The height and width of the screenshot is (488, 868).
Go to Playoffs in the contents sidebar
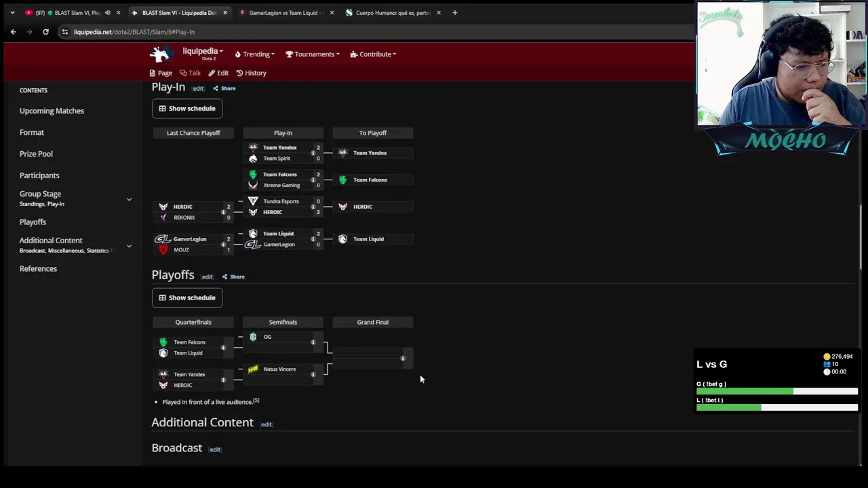pos(33,222)
